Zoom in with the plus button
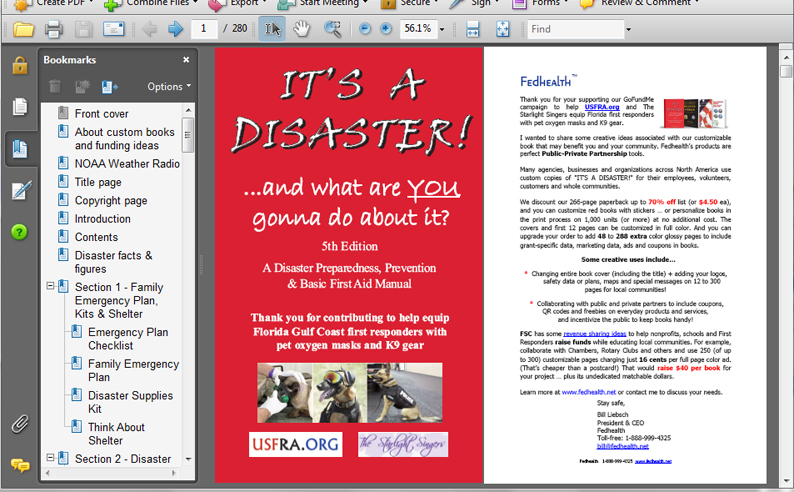 tap(386, 29)
